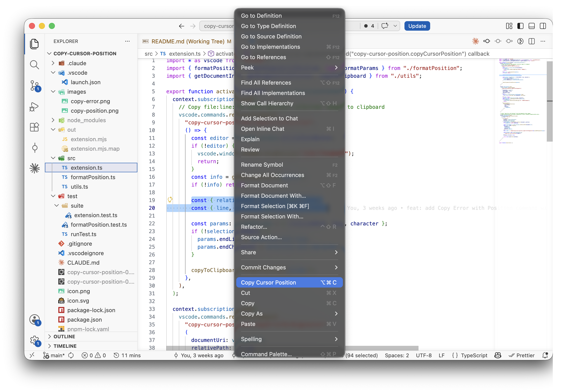Open the changes icon in the editor toolbar

point(520,41)
